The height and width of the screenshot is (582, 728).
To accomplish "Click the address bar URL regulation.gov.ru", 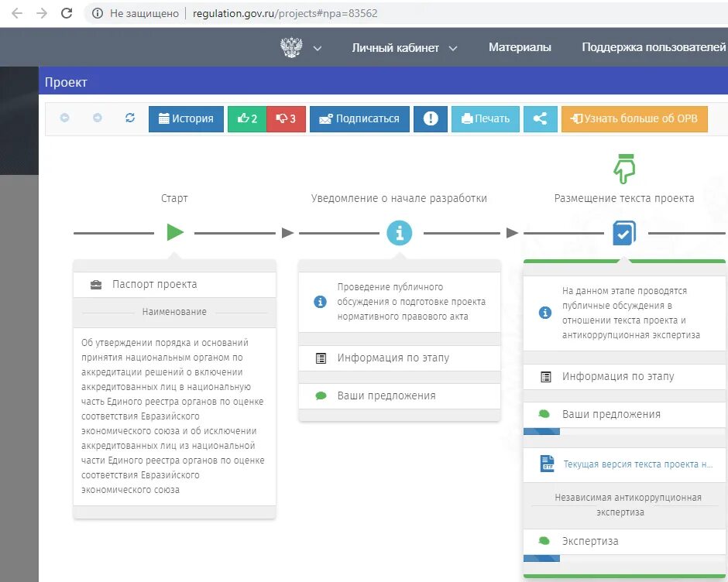I will (x=285, y=13).
